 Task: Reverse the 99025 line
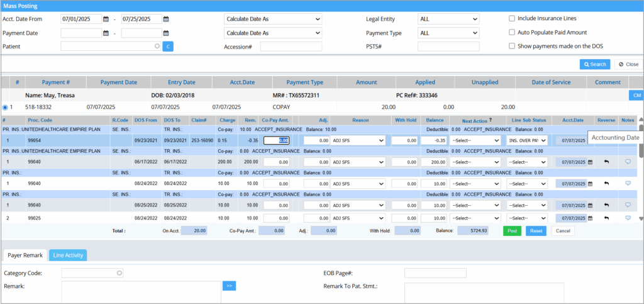[607, 218]
